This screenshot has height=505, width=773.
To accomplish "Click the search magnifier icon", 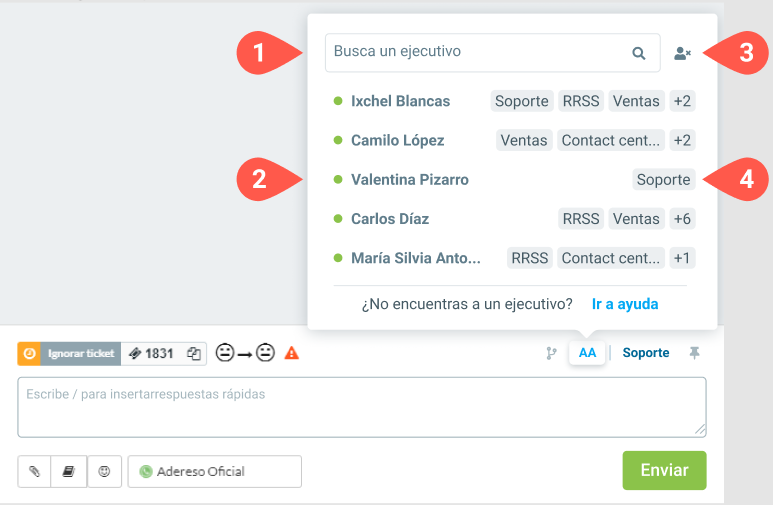I will 638,53.
